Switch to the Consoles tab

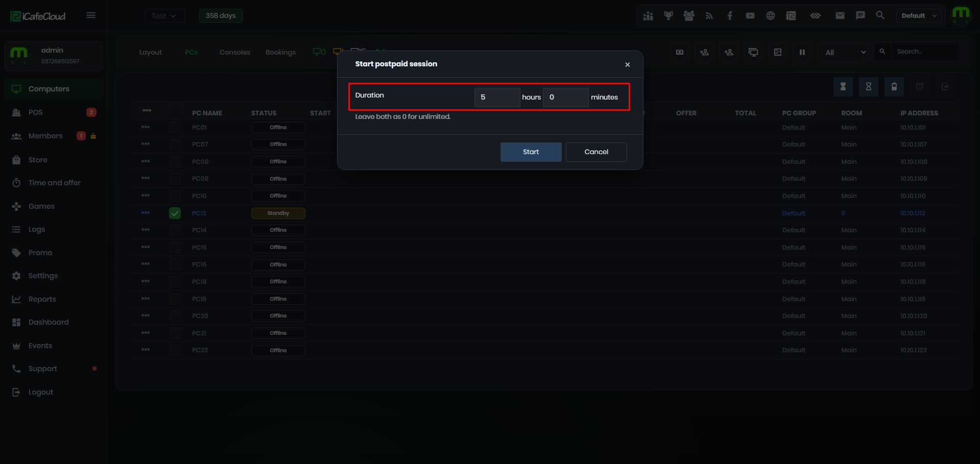coord(235,52)
